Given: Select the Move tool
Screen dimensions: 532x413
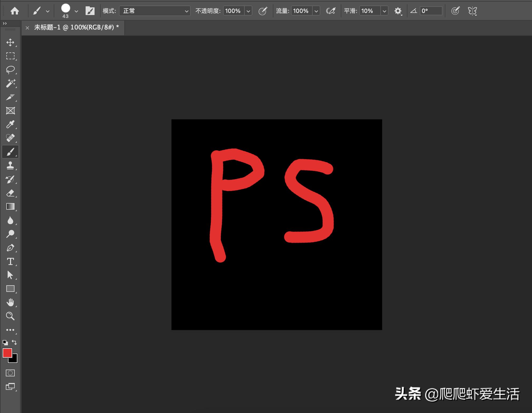Looking at the screenshot, I should [x=10, y=42].
